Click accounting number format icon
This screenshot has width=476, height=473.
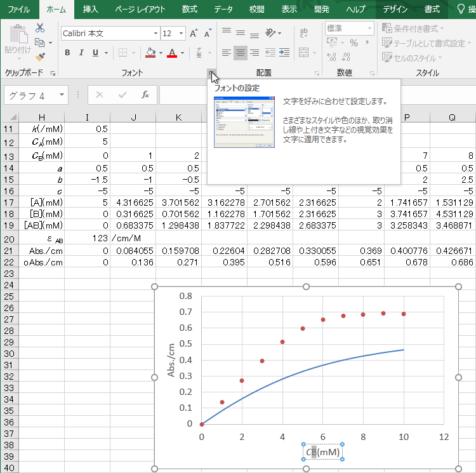coord(332,42)
